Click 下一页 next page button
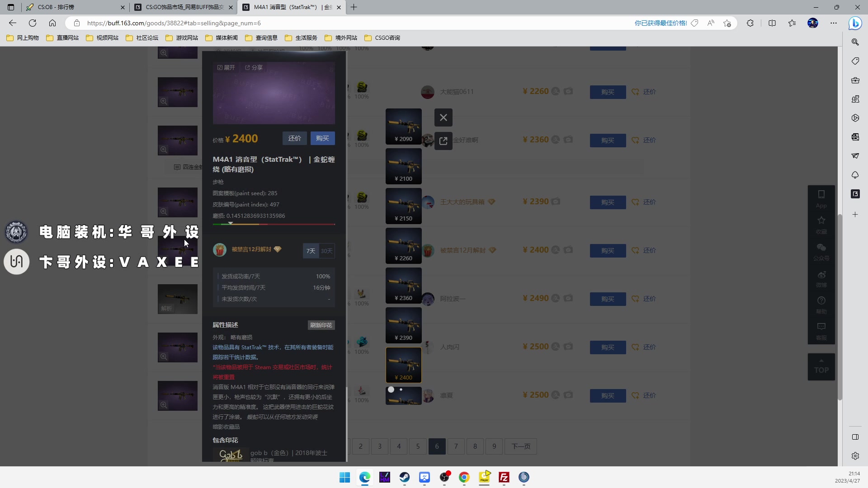 click(x=521, y=446)
